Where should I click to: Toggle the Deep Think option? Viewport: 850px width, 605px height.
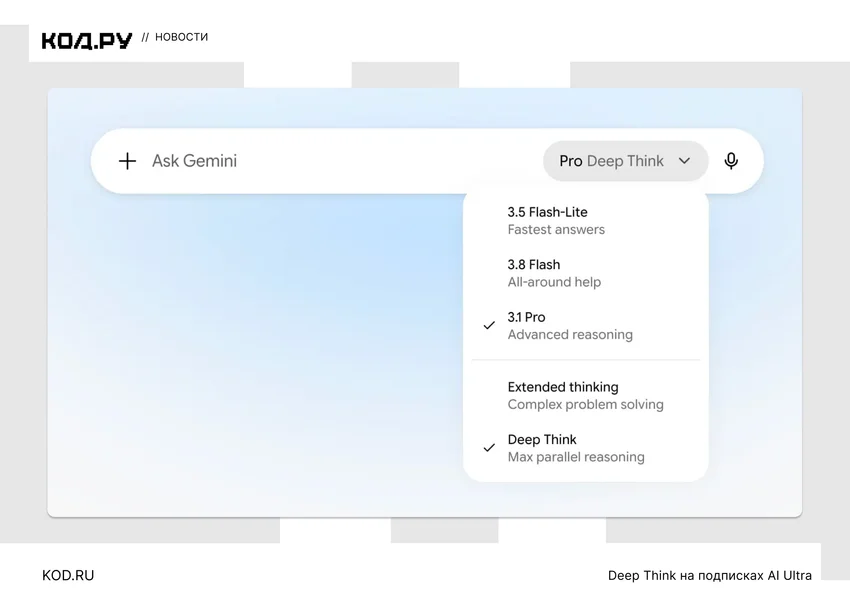[585, 448]
